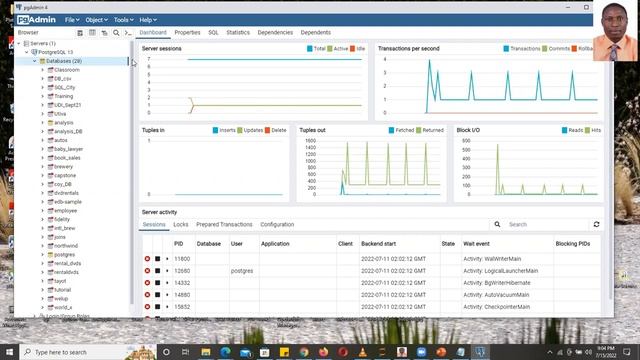Toggle the Reads legend swatch in Block I/O

(x=564, y=130)
